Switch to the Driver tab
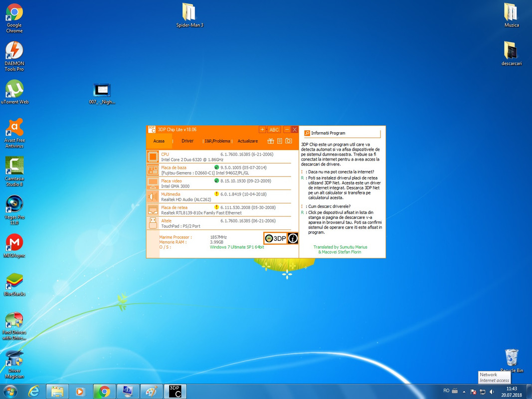This screenshot has height=399, width=532. (187, 141)
